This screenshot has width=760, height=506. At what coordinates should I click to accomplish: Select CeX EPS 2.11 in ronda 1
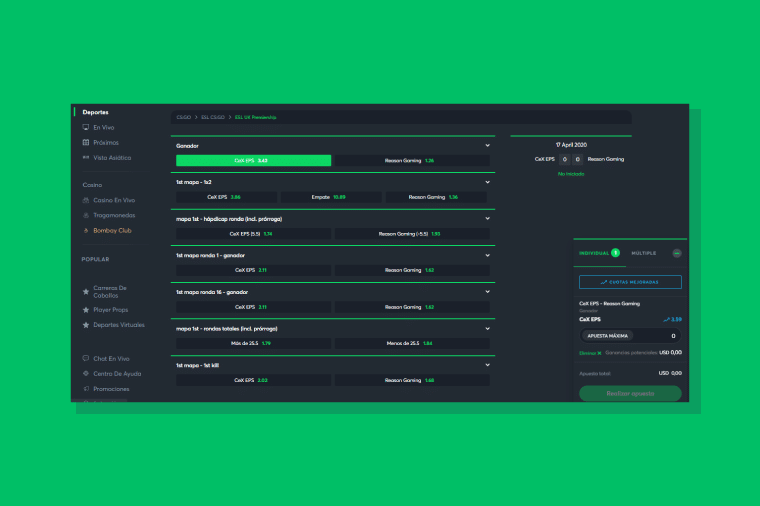[253, 270]
